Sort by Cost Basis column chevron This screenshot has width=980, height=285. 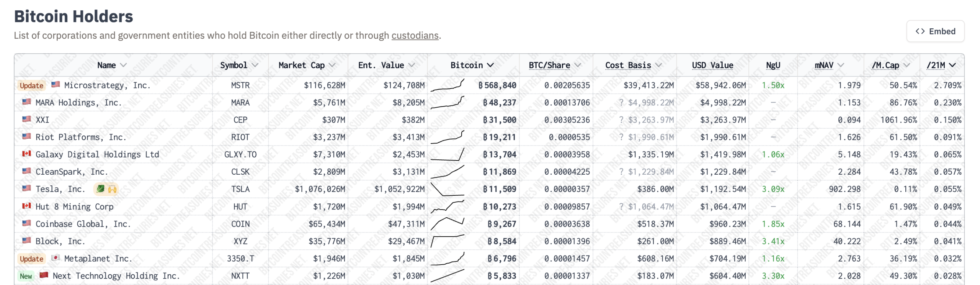tap(658, 66)
